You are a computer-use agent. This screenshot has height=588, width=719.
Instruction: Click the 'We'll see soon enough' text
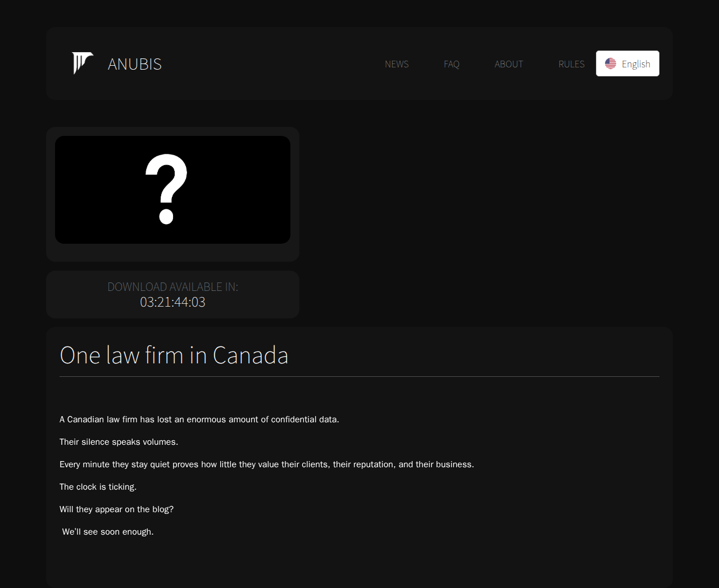(x=108, y=532)
